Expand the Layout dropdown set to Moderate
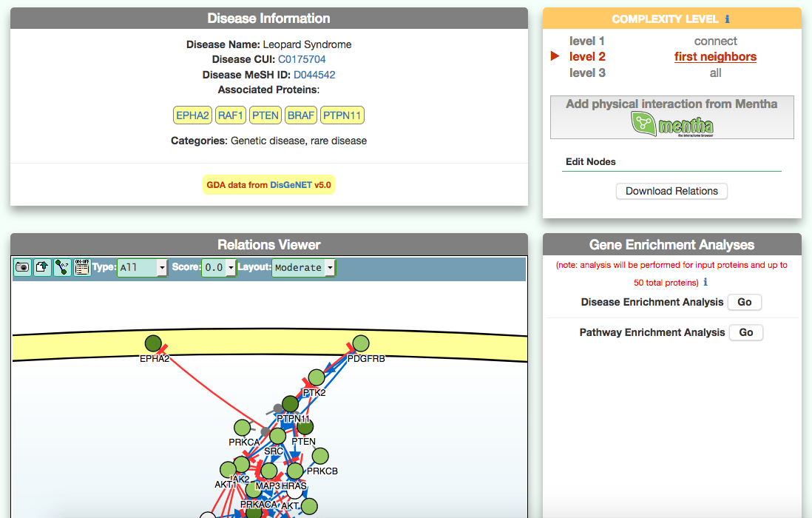 point(303,268)
